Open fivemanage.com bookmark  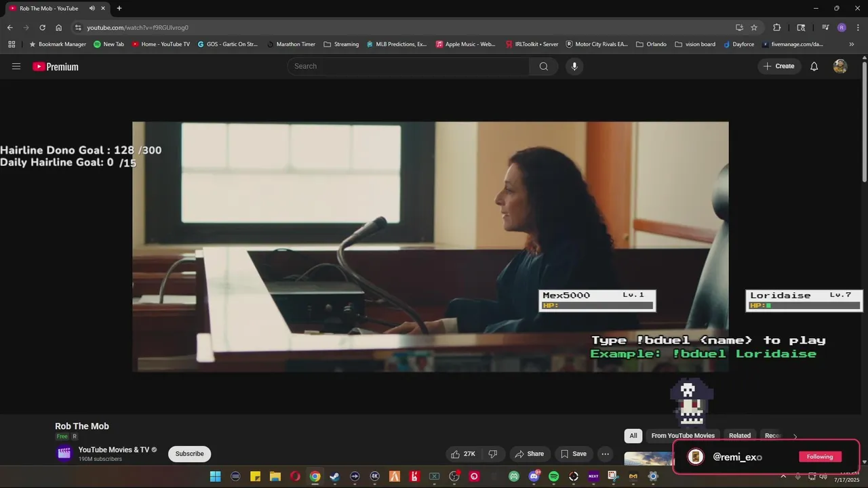pos(793,44)
